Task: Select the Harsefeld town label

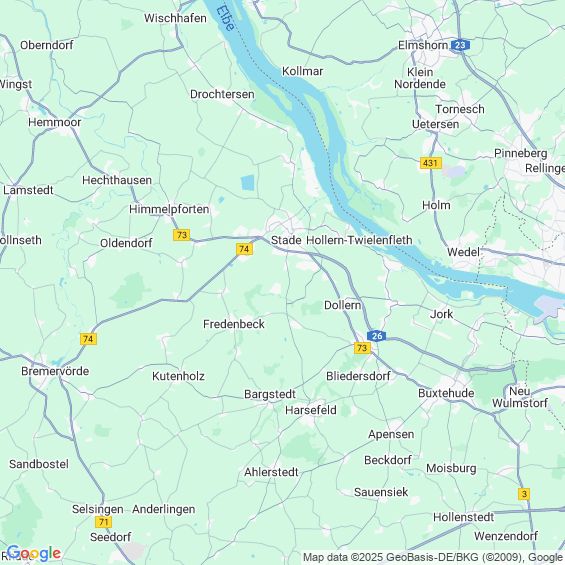Action: 311,410
